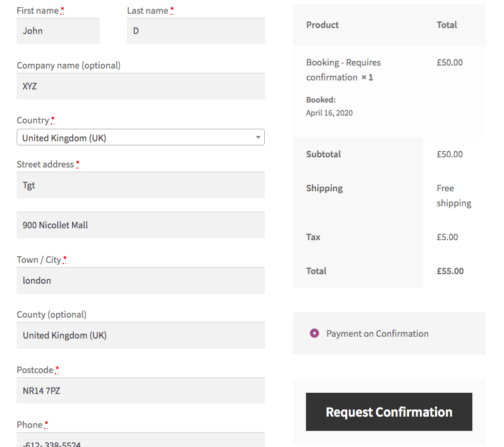Click the Total column header
Viewport: 504px width, 447px height.
[447, 24]
